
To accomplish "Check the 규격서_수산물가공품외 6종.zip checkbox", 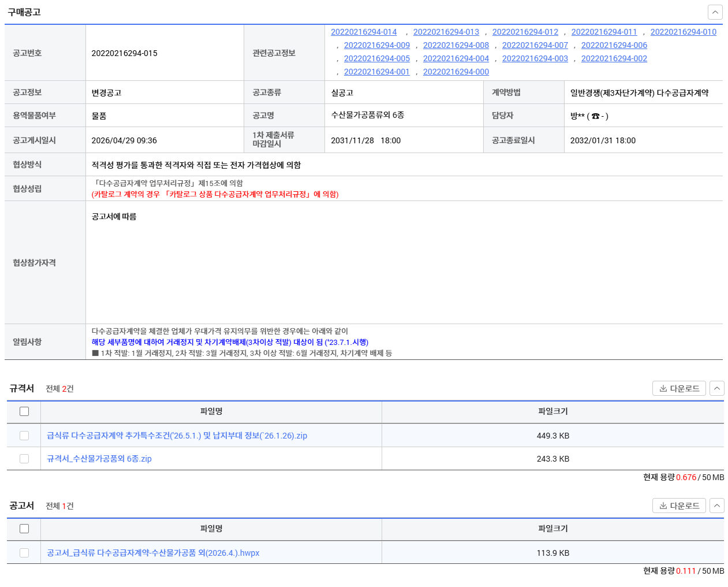I will (24, 459).
